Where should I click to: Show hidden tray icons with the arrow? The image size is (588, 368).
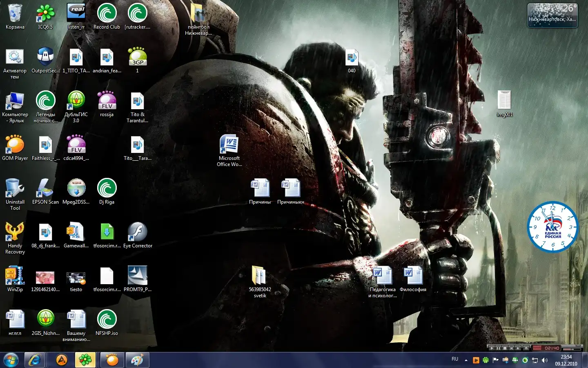[x=466, y=360]
